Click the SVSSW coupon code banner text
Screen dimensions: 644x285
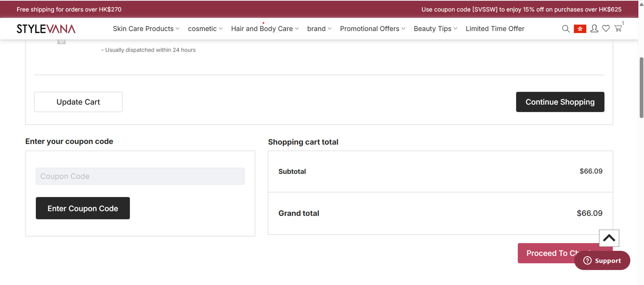521,9
